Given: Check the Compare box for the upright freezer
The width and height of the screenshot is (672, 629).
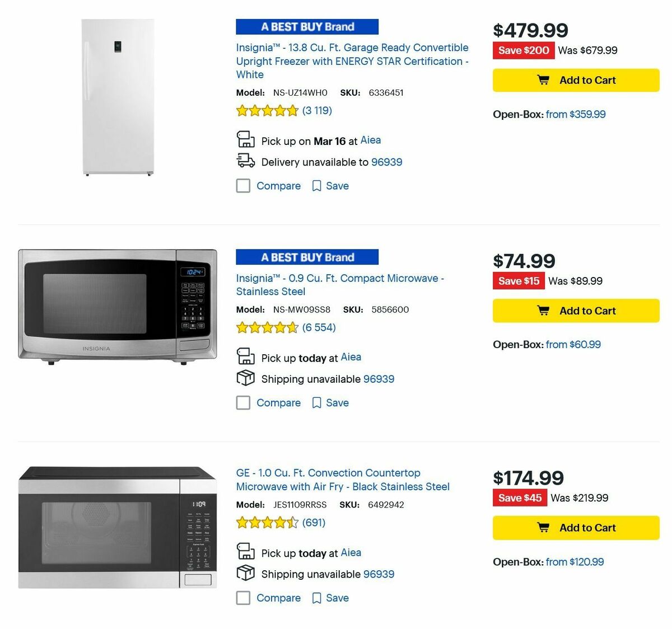Looking at the screenshot, I should coord(243,185).
